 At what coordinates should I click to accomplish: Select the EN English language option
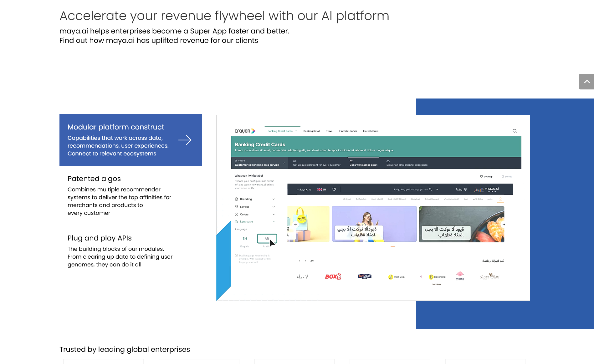coord(245,239)
